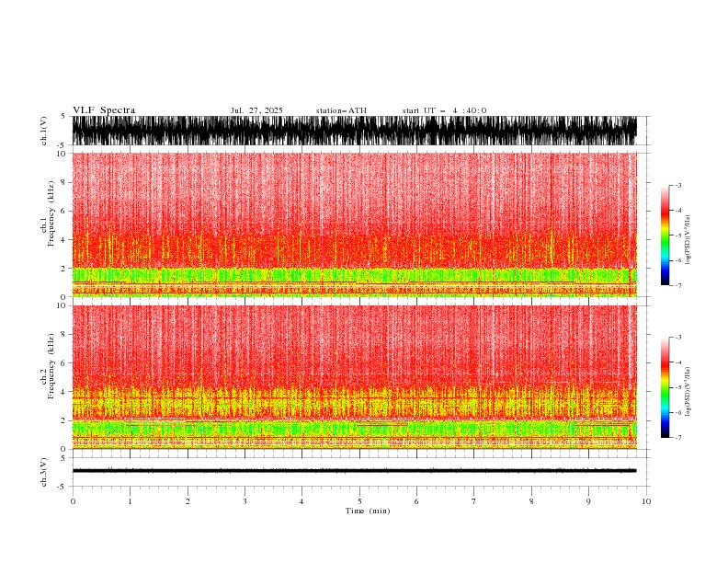Click the "6" minute tick label
Viewport: 728px width, 563px height.
pyautogui.click(x=416, y=501)
